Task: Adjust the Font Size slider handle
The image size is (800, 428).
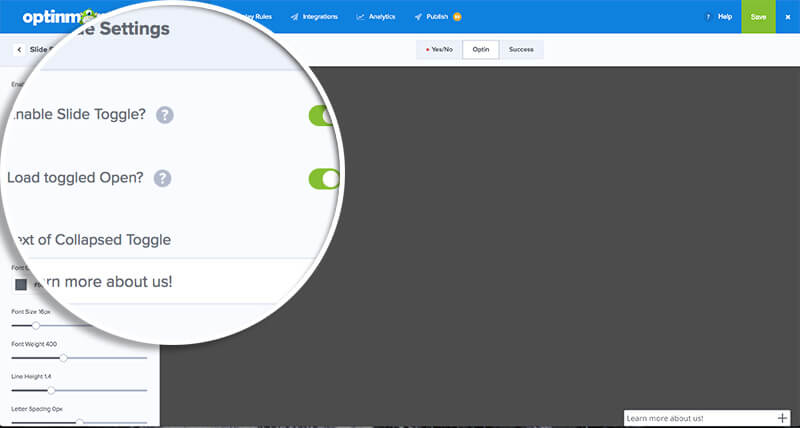Action: 36,325
